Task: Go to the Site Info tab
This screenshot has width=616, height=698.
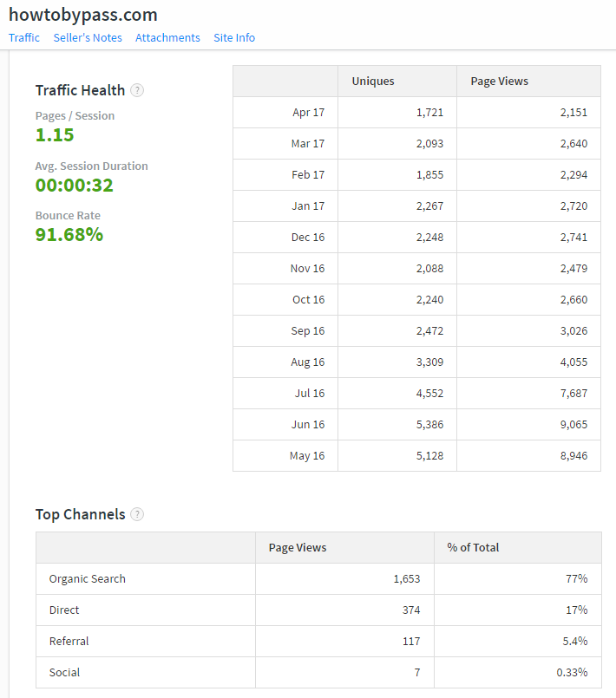Action: tap(234, 38)
